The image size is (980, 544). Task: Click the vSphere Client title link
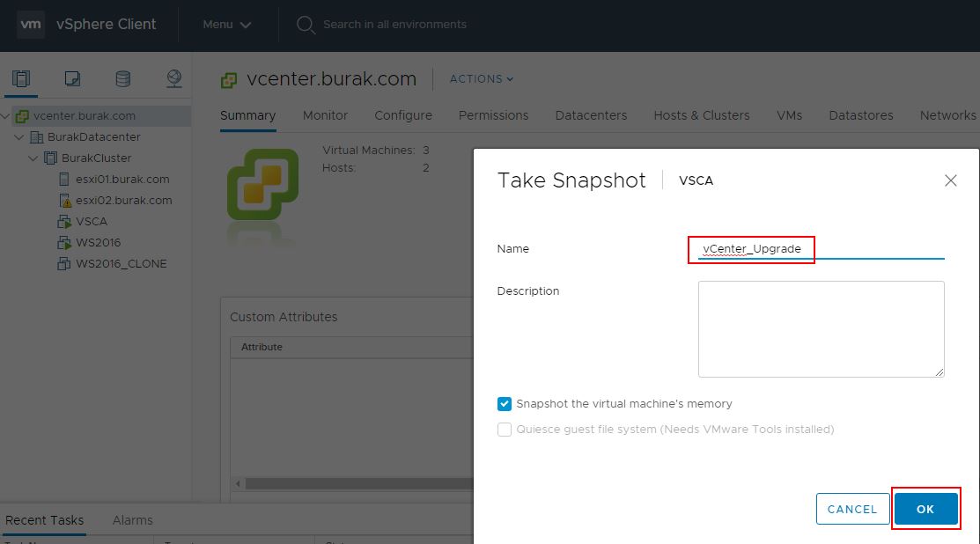pyautogui.click(x=107, y=25)
